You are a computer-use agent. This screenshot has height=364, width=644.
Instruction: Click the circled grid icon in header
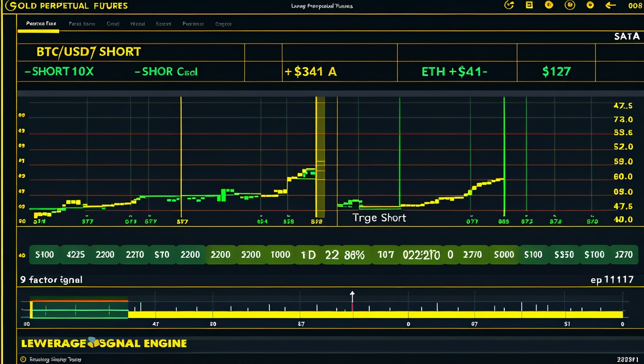(x=570, y=5)
